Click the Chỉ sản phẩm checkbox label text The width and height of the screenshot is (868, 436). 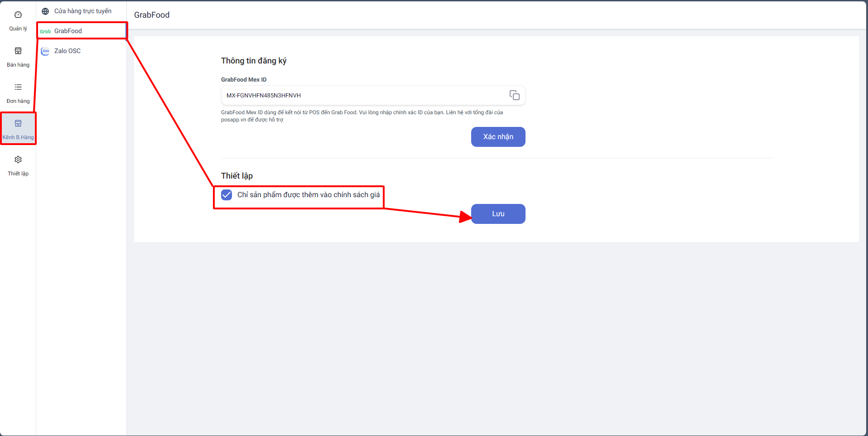(309, 195)
